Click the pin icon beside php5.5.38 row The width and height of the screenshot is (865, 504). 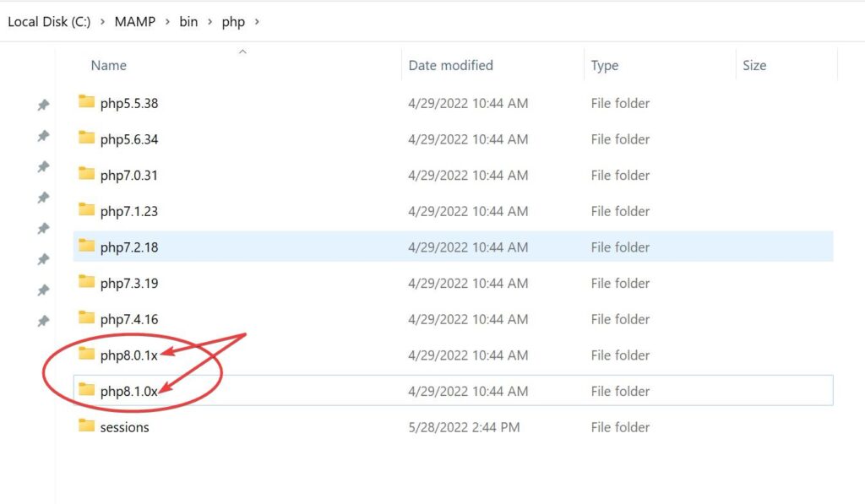(x=43, y=105)
